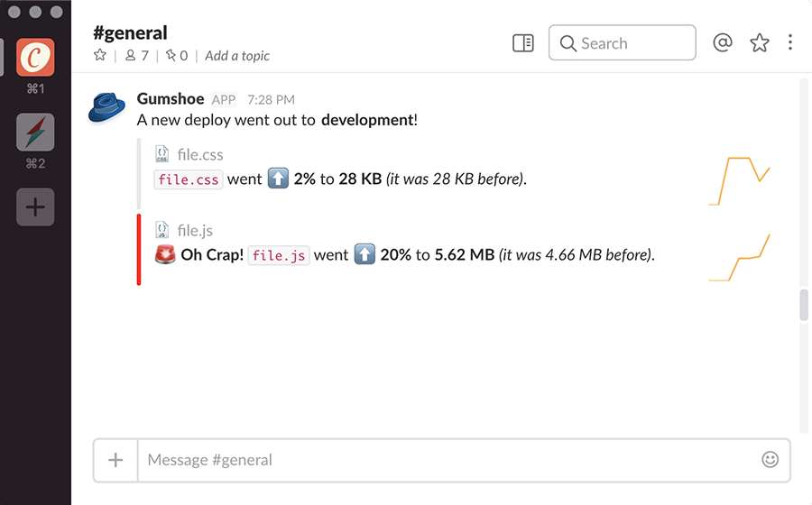Switch to the lightning bolt workspace
The height and width of the screenshot is (505, 812).
(35, 132)
